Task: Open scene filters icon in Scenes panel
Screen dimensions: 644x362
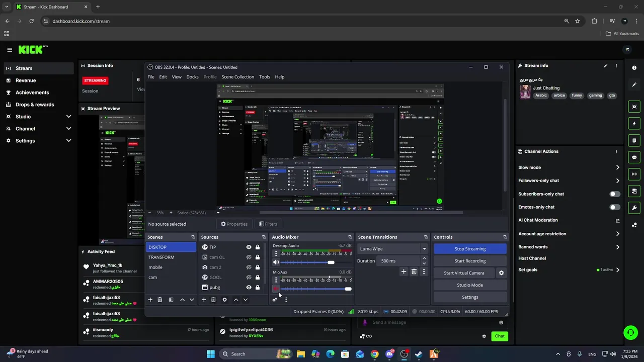Action: [x=171, y=300]
